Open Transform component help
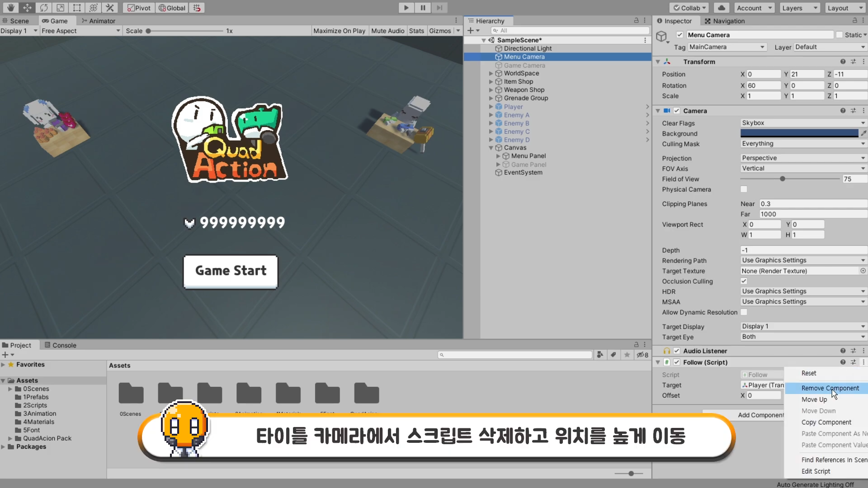The width and height of the screenshot is (868, 488). click(843, 61)
